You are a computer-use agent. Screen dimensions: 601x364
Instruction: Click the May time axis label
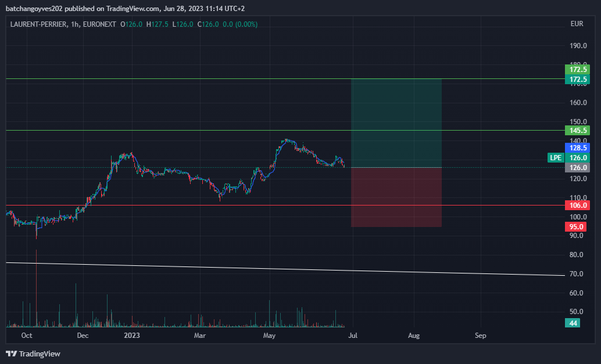click(x=270, y=336)
